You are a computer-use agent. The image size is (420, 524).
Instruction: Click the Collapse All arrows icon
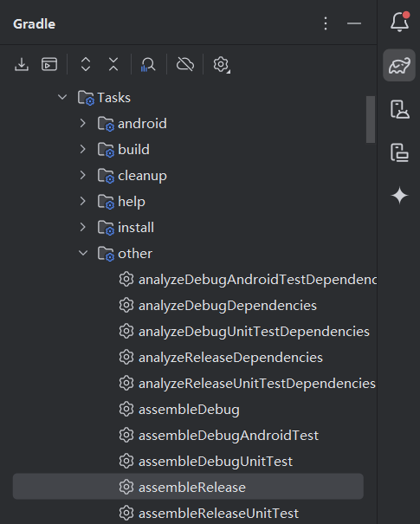pyautogui.click(x=113, y=64)
